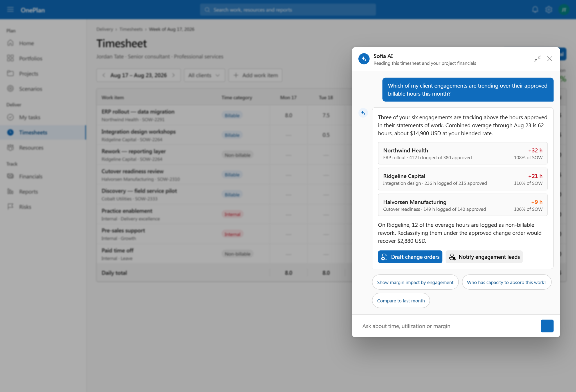The width and height of the screenshot is (576, 392).
Task: Click the My tasks checkmark icon
Action: (x=10, y=117)
